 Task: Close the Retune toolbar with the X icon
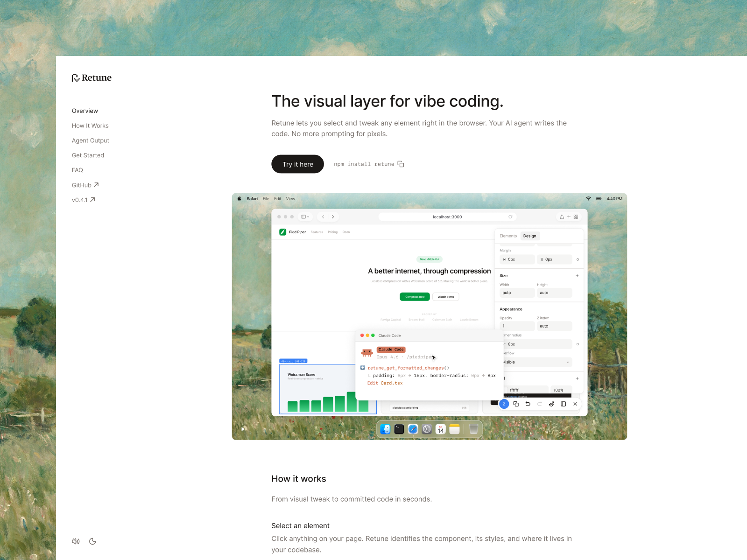pyautogui.click(x=575, y=404)
